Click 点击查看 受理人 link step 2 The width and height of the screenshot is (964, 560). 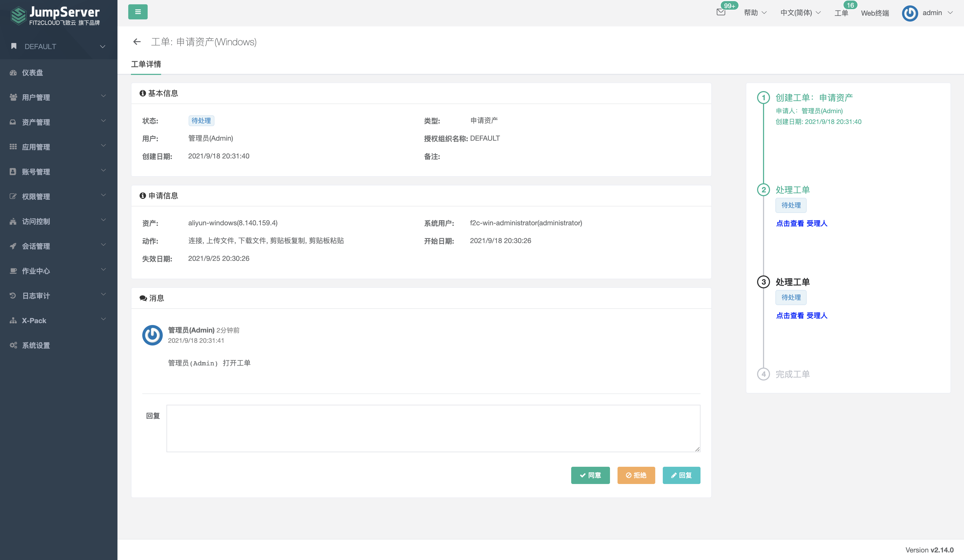tap(802, 223)
